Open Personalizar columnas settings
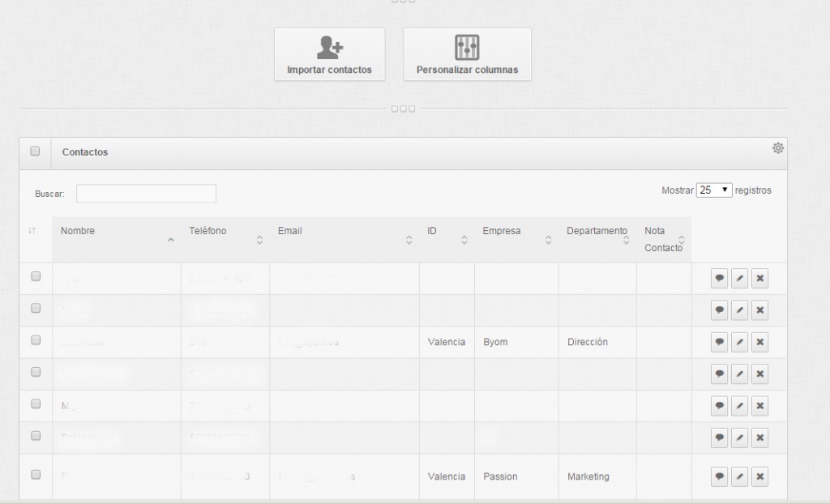The height and width of the screenshot is (504, 830). point(467,54)
